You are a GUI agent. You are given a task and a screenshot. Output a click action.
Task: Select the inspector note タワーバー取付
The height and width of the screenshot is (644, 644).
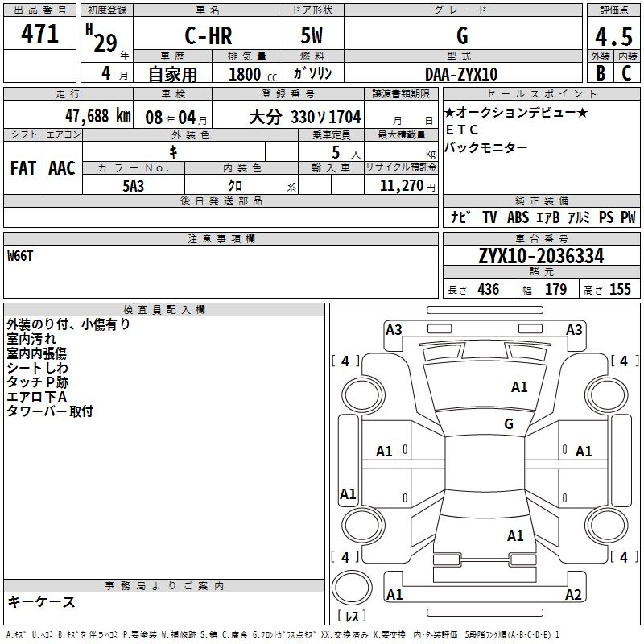(x=50, y=411)
